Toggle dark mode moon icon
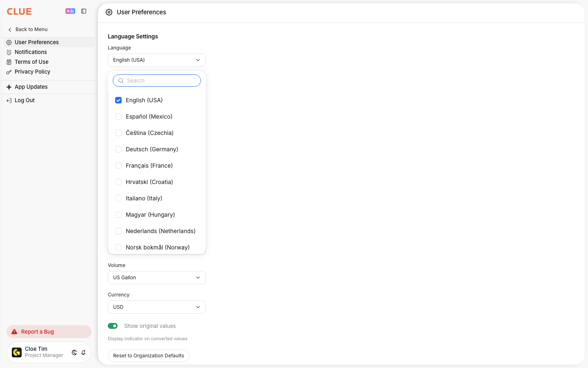The width and height of the screenshot is (588, 368). tap(74, 352)
